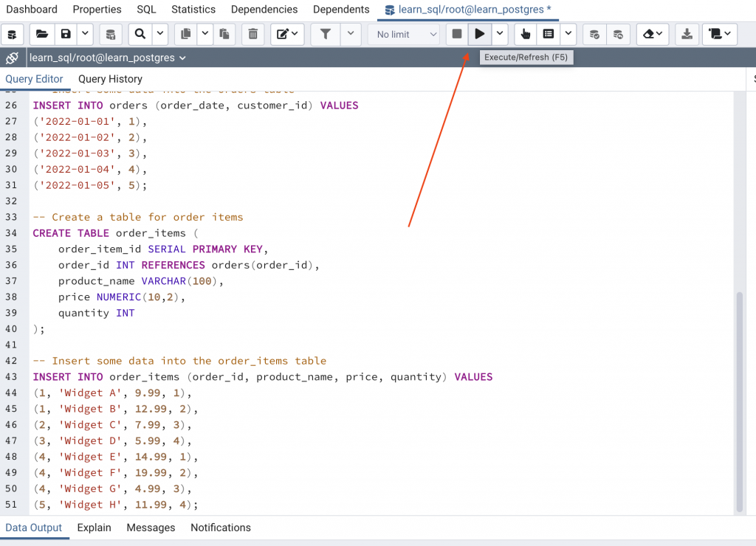
Task: Open Find with the magnifier icon
Action: click(140, 34)
